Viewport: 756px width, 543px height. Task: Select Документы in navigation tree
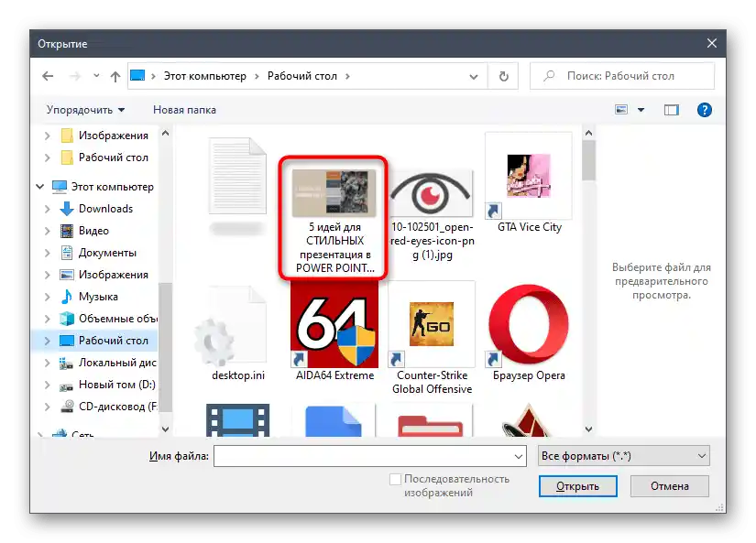[98, 253]
